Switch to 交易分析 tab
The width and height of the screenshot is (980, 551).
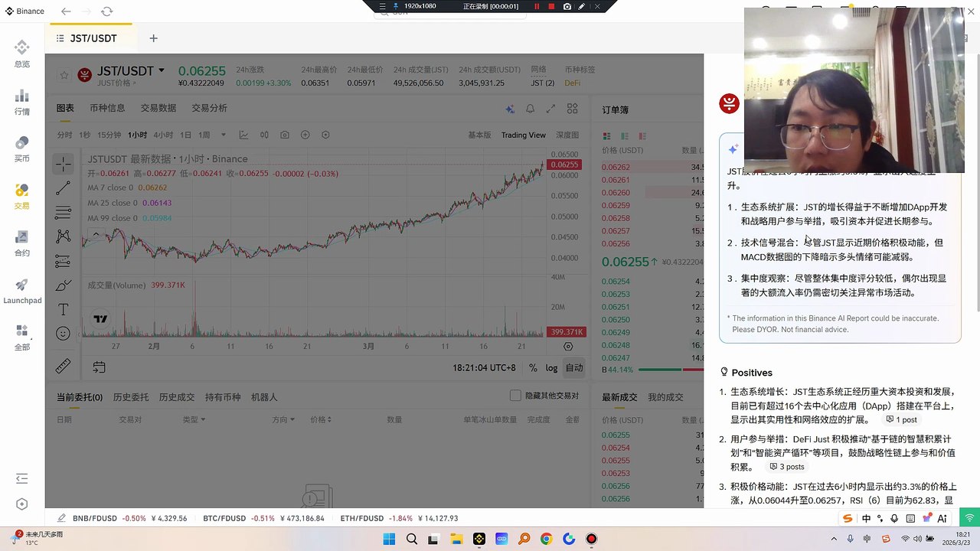point(210,108)
